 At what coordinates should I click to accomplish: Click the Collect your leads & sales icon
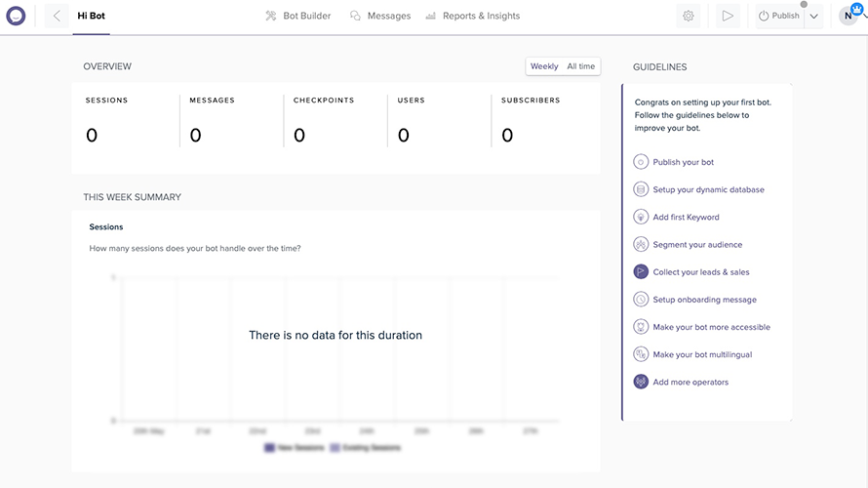(x=641, y=271)
